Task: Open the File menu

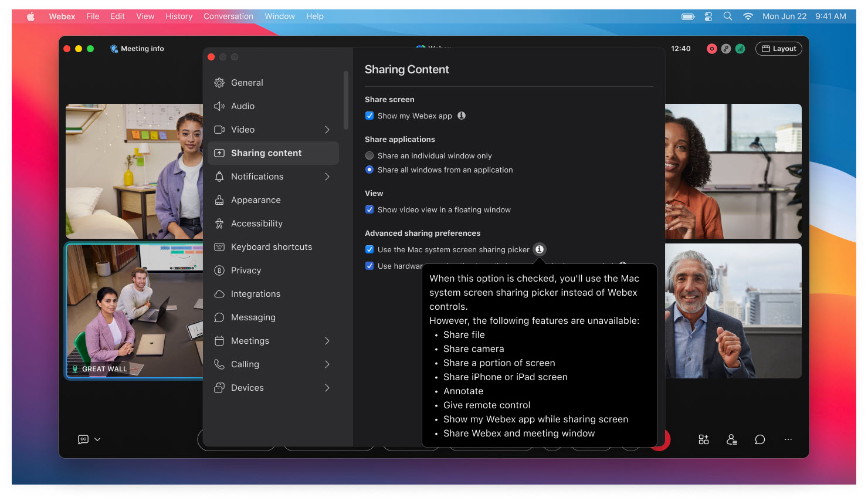Action: coord(93,16)
